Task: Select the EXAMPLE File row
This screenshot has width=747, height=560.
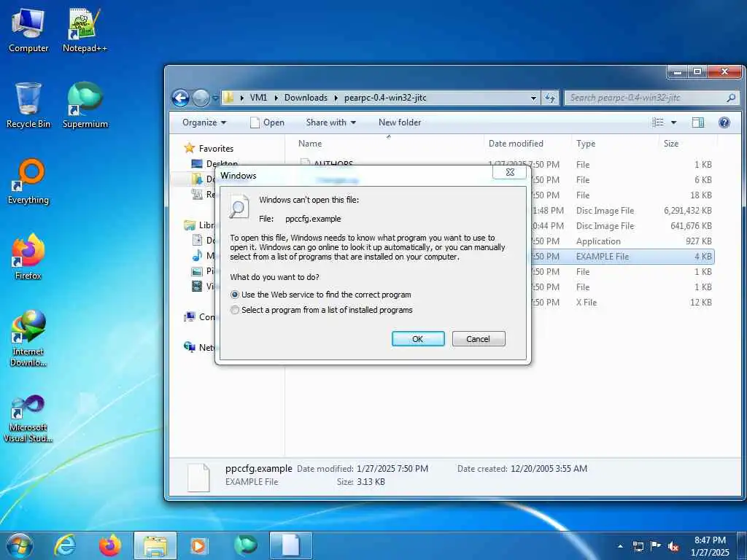Action: click(x=623, y=257)
